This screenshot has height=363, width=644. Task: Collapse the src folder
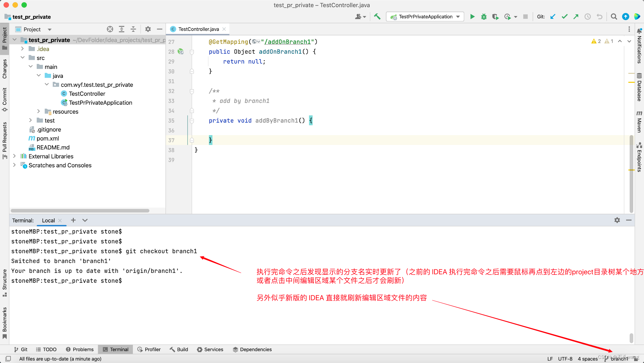pos(22,58)
